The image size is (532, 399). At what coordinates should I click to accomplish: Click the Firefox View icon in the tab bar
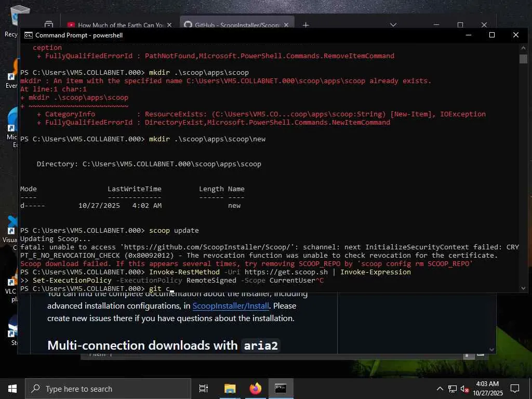coord(49,25)
